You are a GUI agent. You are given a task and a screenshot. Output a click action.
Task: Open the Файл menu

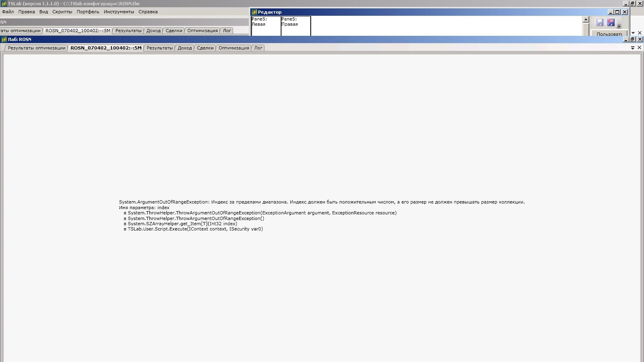(8, 12)
